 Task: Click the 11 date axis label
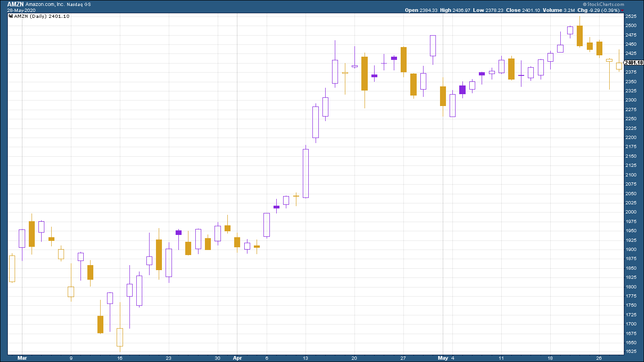(501, 358)
